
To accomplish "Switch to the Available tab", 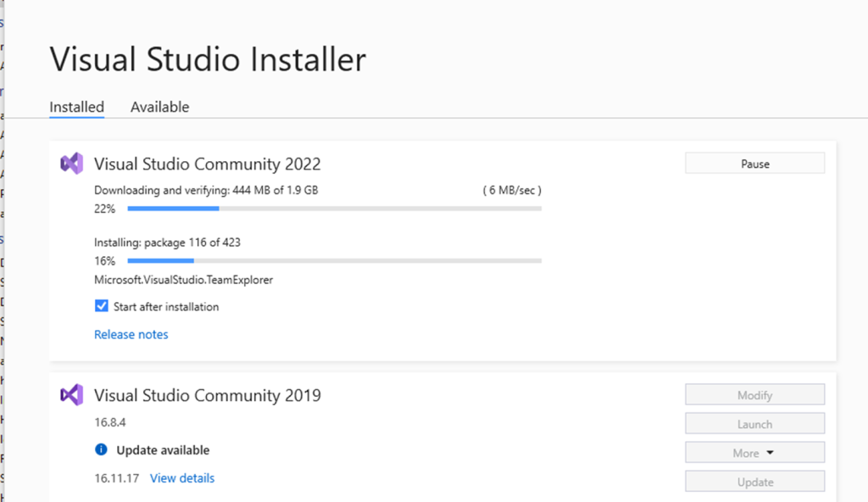I will (159, 107).
